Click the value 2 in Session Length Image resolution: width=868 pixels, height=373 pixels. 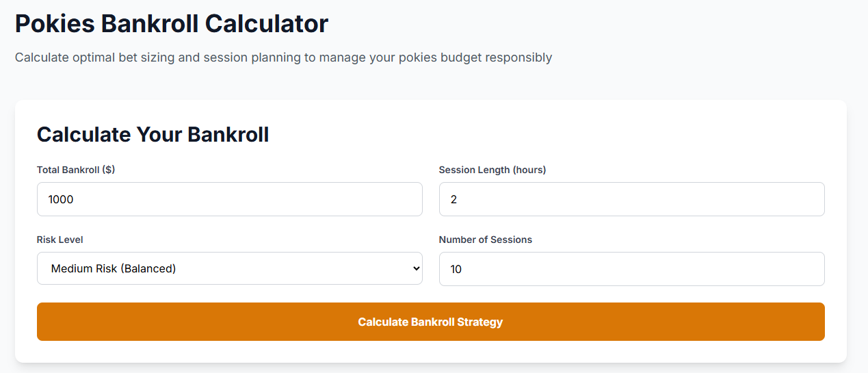click(454, 200)
